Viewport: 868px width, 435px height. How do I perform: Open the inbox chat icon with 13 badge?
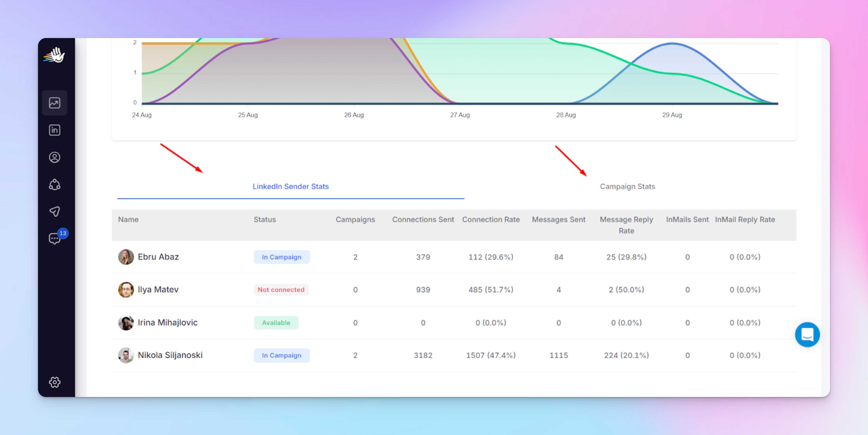[x=55, y=238]
